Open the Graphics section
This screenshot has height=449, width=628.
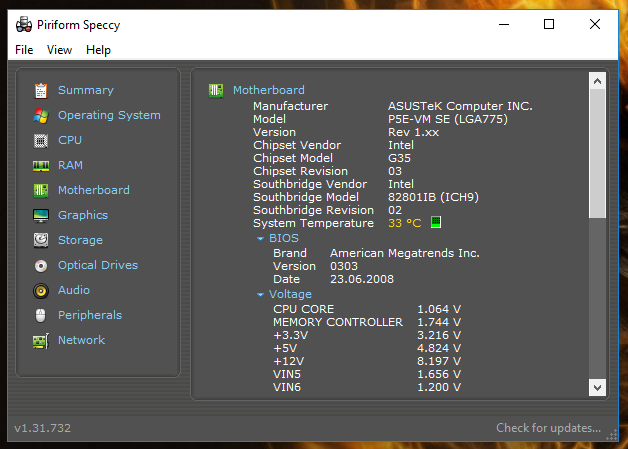(x=83, y=215)
